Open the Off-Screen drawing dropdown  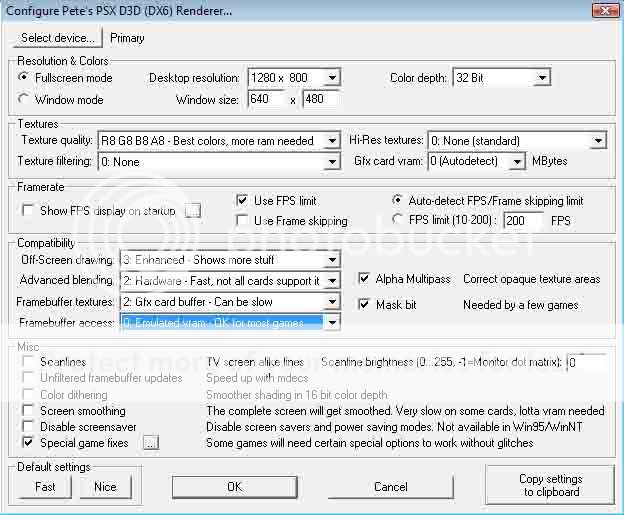pos(230,260)
